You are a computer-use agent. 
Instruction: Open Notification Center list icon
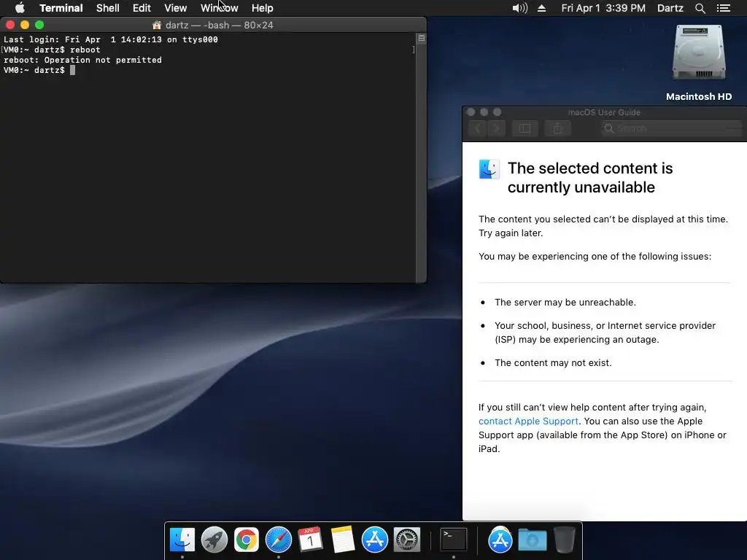[x=724, y=8]
